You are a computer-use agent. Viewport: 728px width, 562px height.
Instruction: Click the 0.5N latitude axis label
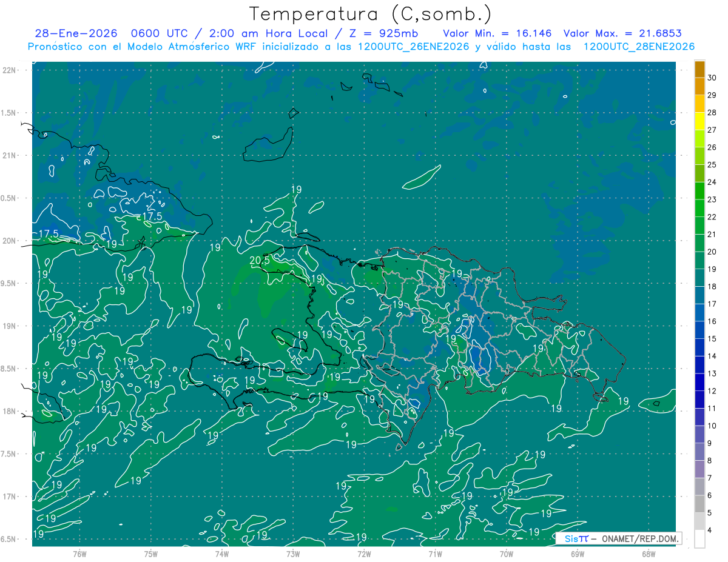tap(9, 198)
